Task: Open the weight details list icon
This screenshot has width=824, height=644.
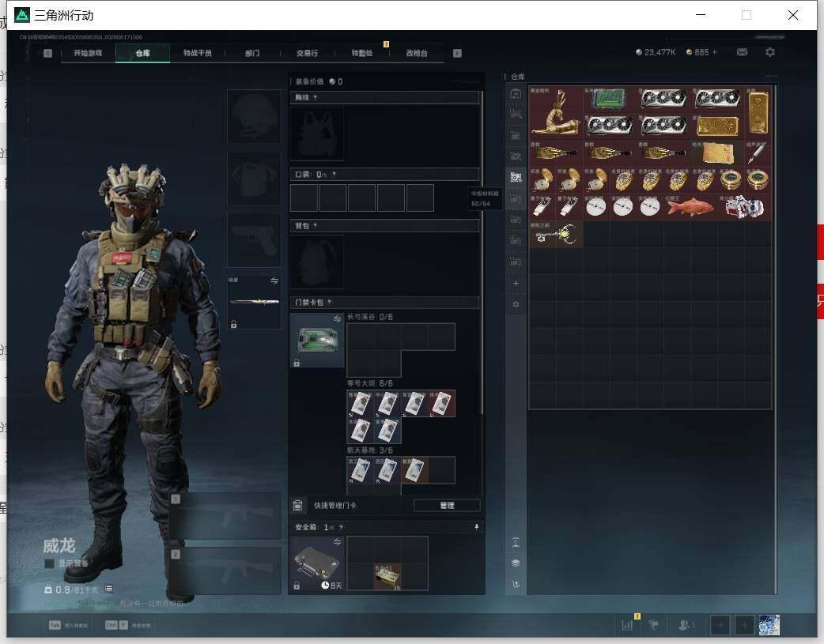Action: click(x=108, y=589)
